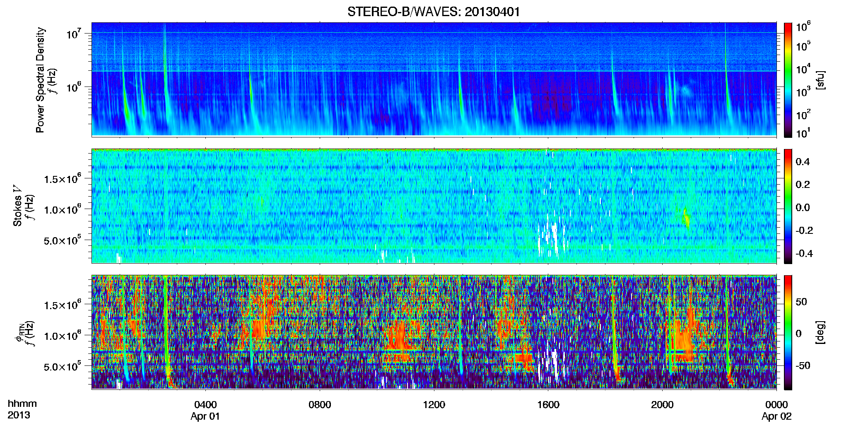Screen dimensions: 868x447
Task: Select the "Power Spectral Density" axis label
Action: pyautogui.click(x=40, y=80)
